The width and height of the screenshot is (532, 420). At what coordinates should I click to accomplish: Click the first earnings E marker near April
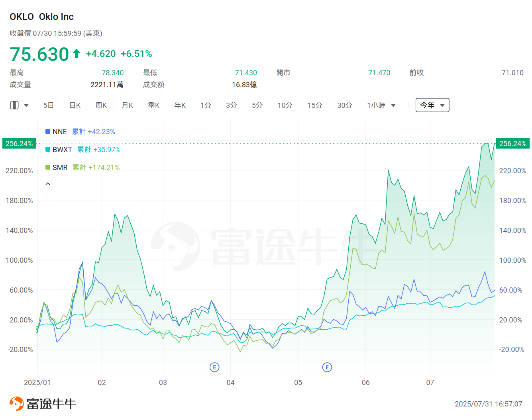click(x=214, y=367)
